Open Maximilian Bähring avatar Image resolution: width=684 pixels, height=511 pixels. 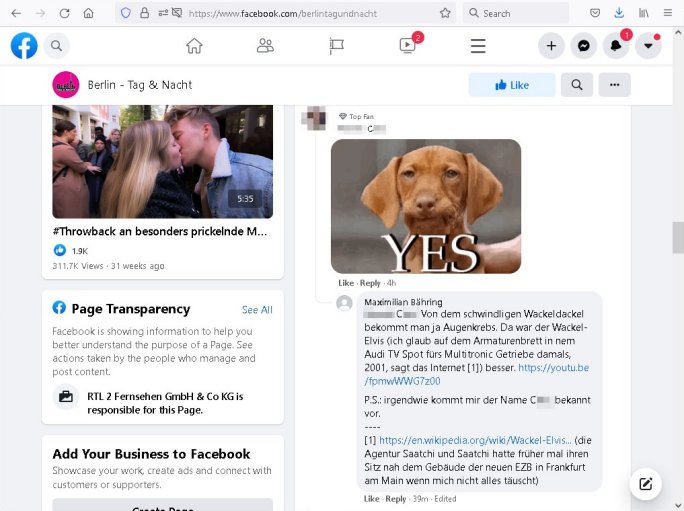pyautogui.click(x=344, y=303)
